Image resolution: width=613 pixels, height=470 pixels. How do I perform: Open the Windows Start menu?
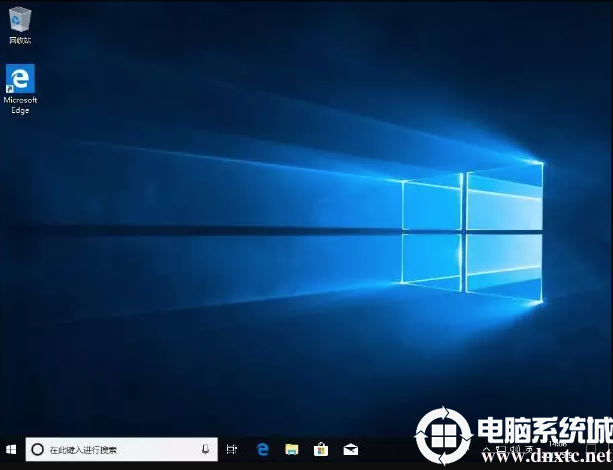[11, 450]
